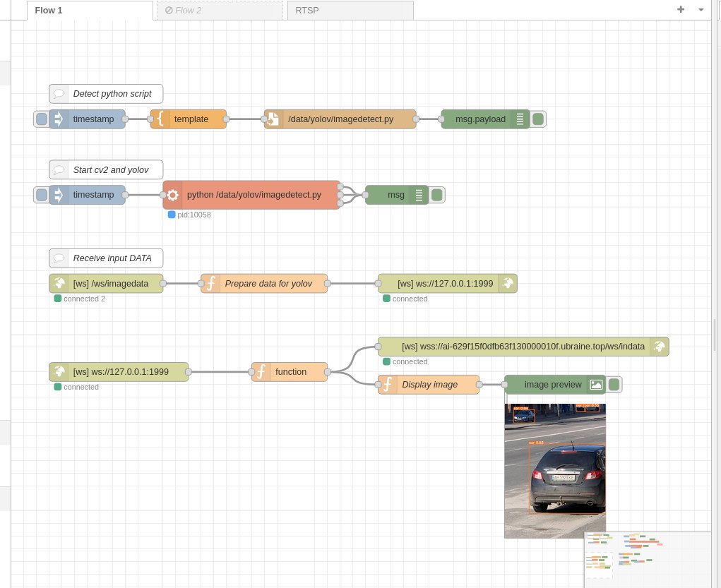Toggle the msg debug node output

tap(437, 195)
